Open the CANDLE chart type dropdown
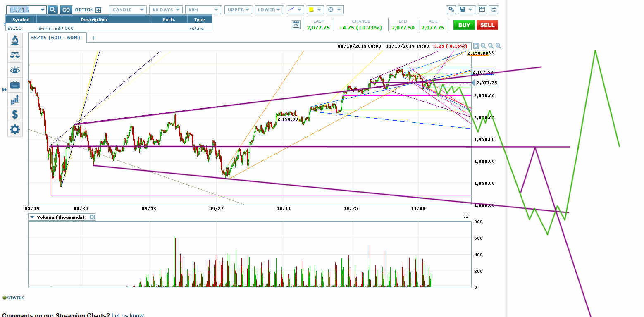The height and width of the screenshot is (317, 644). (x=128, y=10)
